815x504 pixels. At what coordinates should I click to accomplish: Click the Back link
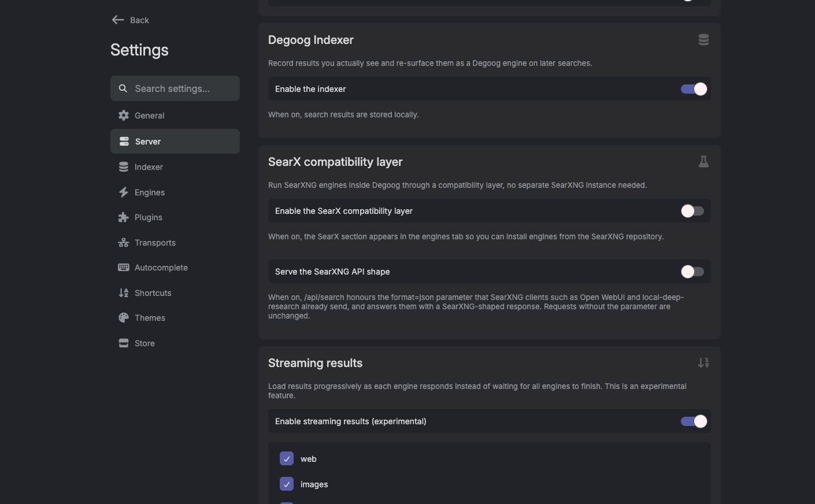point(131,20)
